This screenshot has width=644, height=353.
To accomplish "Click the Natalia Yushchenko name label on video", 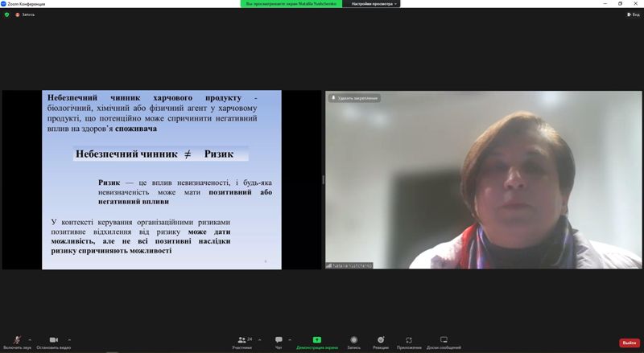I will [349, 265].
